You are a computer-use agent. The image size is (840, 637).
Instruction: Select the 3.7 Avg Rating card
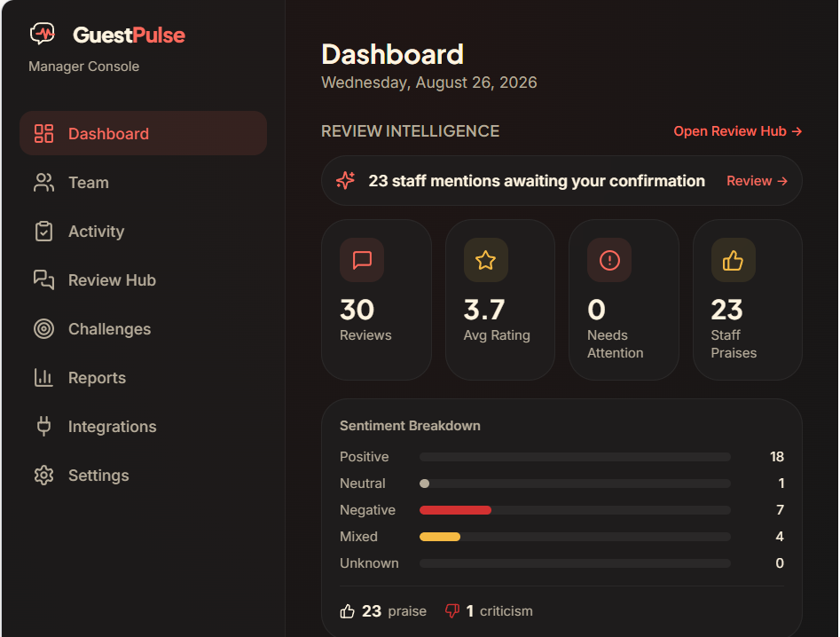click(500, 300)
